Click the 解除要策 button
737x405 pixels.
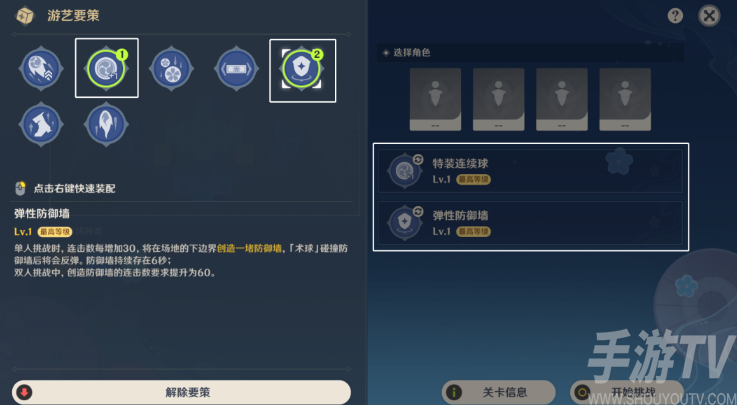click(x=181, y=392)
